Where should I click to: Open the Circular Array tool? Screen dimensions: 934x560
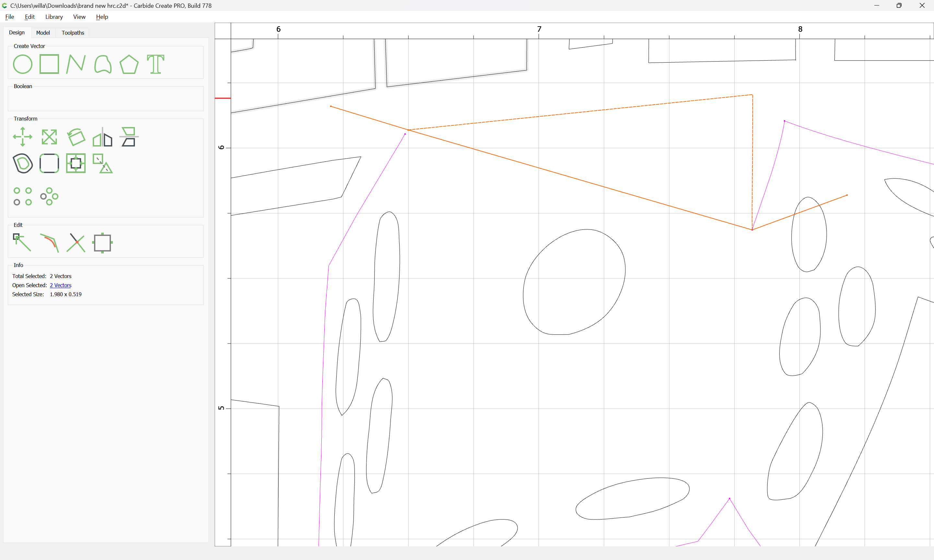49,197
